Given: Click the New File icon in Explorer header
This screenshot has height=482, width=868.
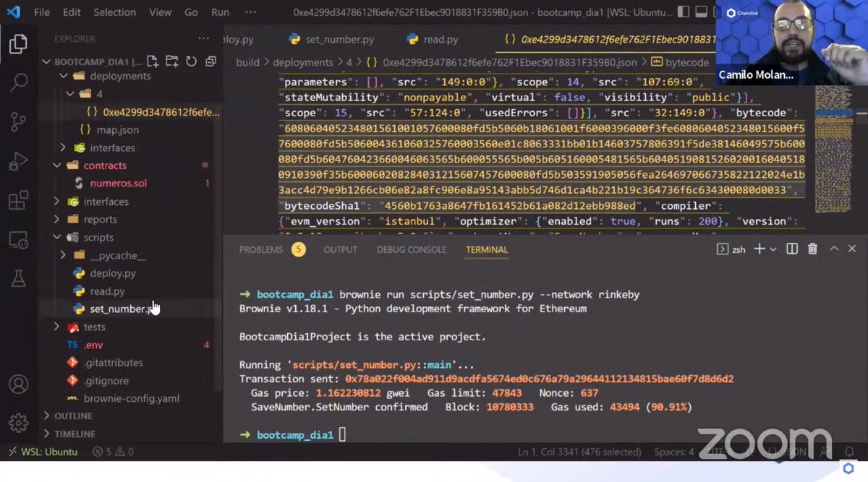Looking at the screenshot, I should pos(153,61).
